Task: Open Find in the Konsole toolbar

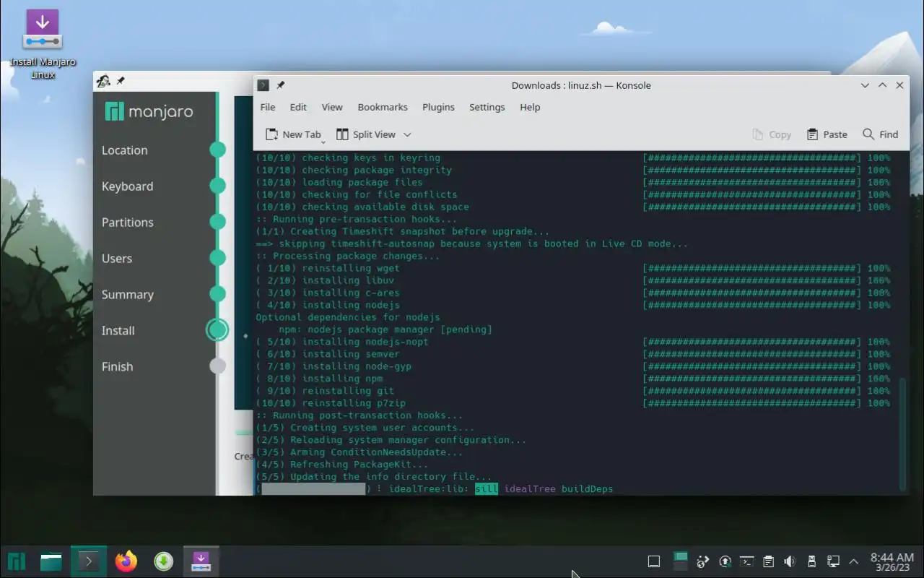Action: 881,134
